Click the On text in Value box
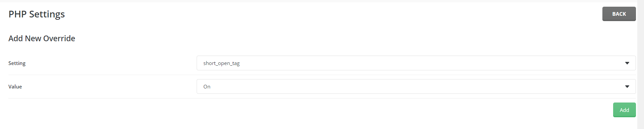The image size is (644, 129). (207, 86)
